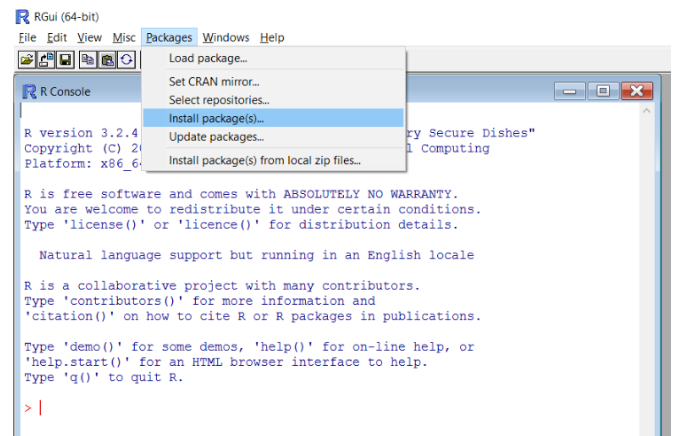Choose Select repositories... entry

[x=273, y=100]
